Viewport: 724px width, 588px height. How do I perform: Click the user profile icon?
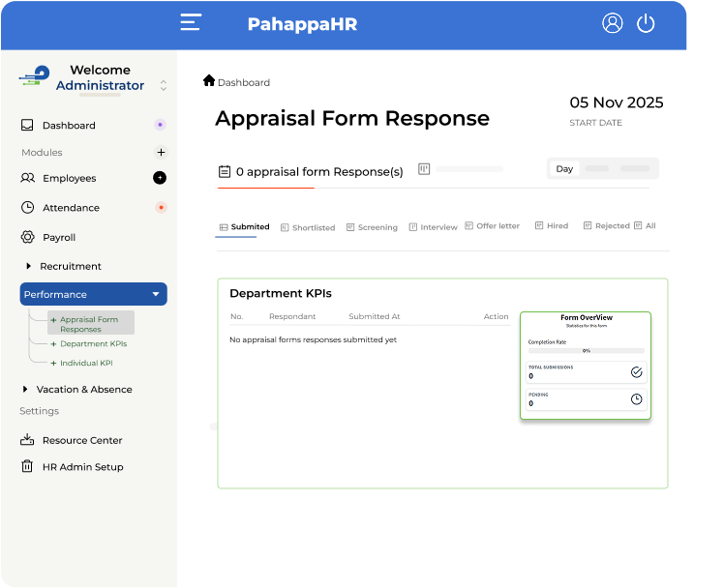tap(612, 23)
